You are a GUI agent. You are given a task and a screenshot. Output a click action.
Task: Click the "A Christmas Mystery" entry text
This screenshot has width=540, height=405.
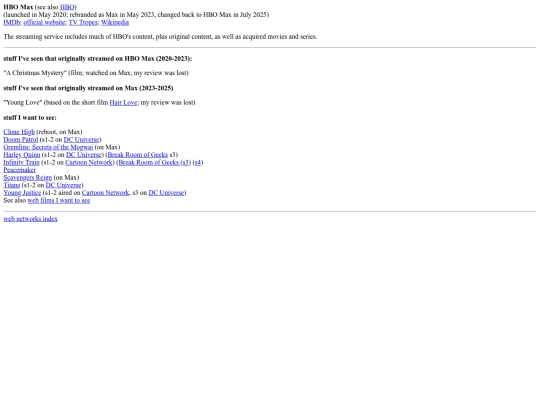[x=96, y=73]
